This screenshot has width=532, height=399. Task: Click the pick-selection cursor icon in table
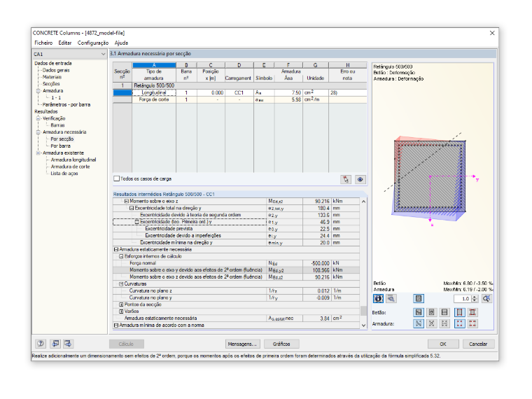click(x=346, y=179)
